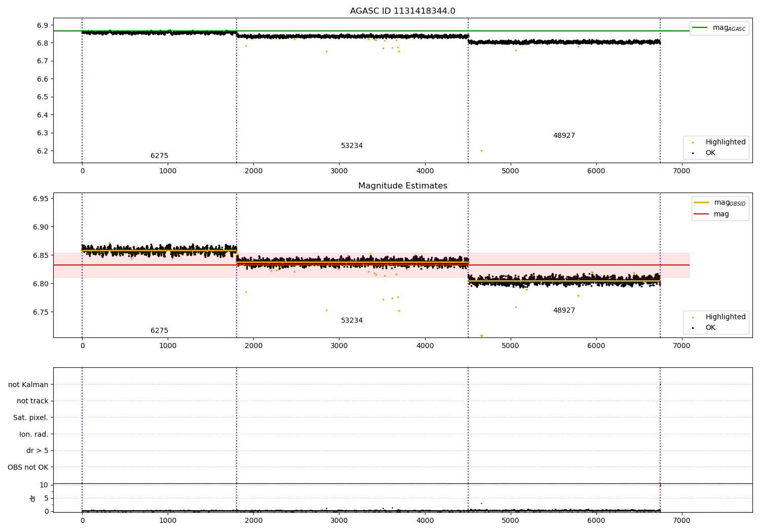Image resolution: width=760 pixels, height=532 pixels.
Task: Click the '53234' obsid label in the top plot
Action: (352, 146)
